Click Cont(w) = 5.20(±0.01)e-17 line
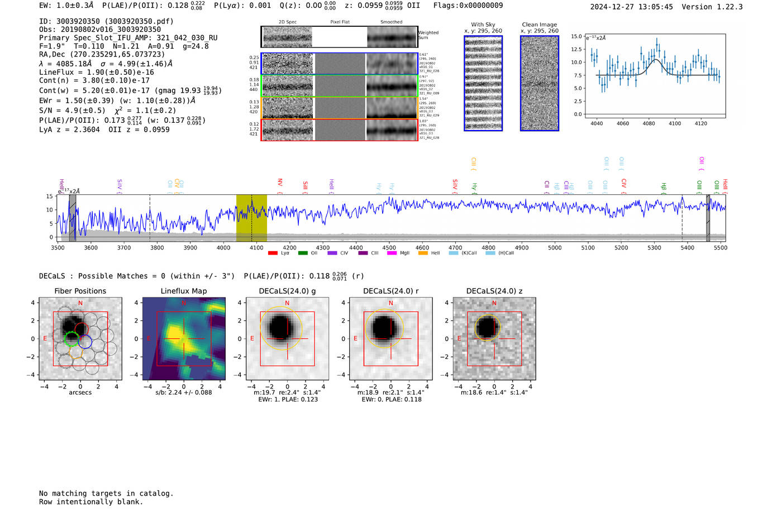The height and width of the screenshot is (532, 782). tap(130, 90)
